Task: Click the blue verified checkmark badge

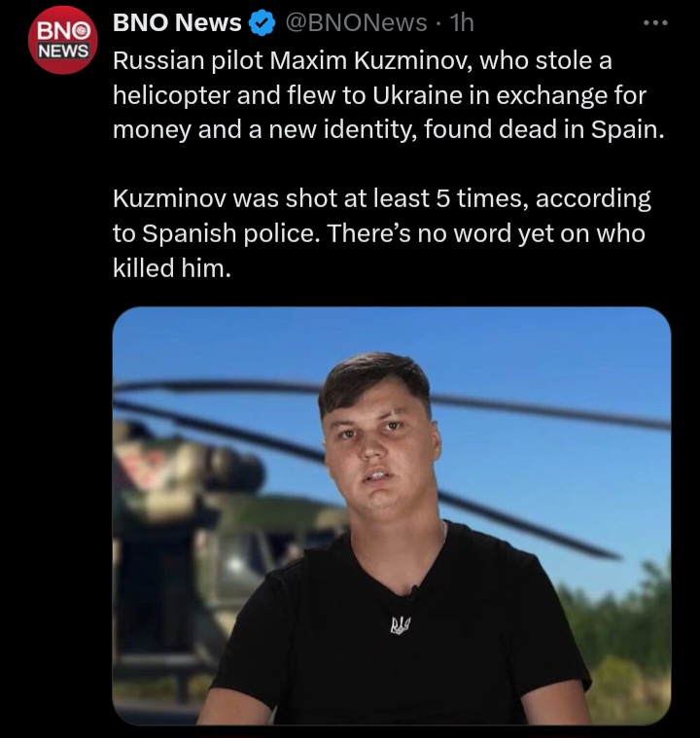Action: click(262, 23)
